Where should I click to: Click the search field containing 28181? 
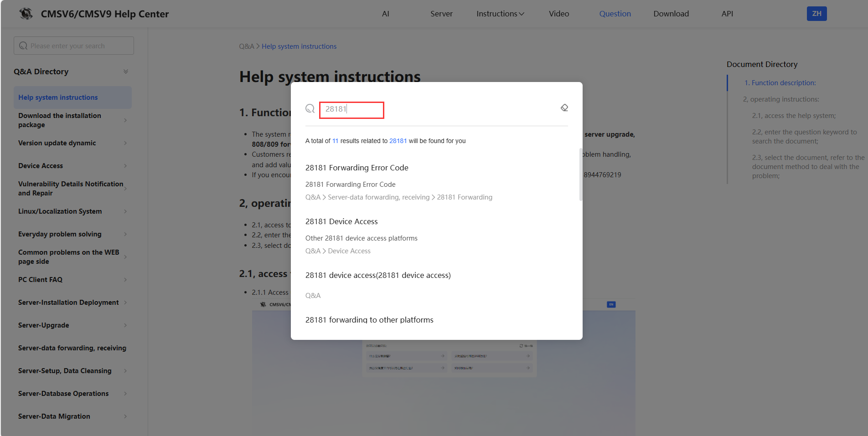click(x=351, y=110)
